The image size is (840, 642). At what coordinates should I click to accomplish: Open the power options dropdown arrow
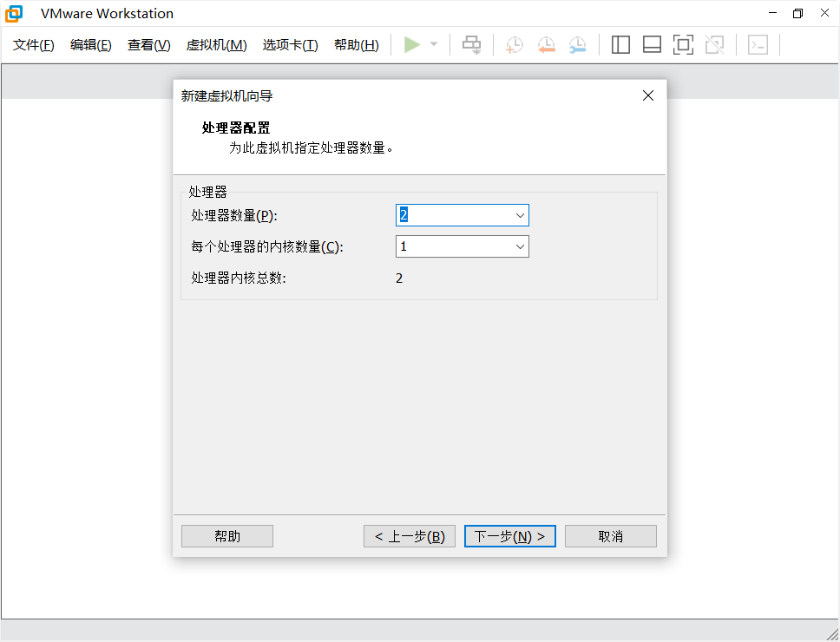434,44
